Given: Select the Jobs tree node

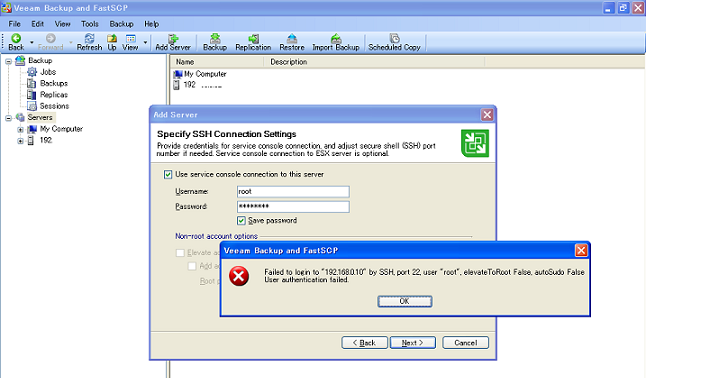Looking at the screenshot, I should [48, 72].
